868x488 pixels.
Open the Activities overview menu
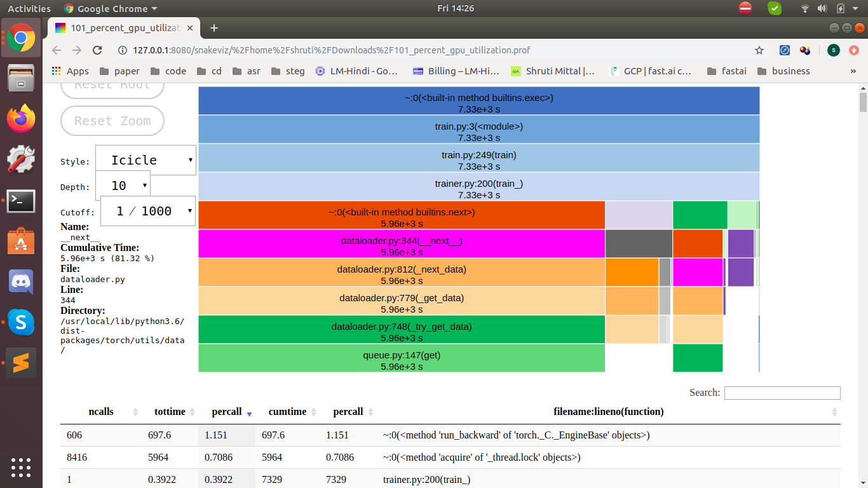coord(29,9)
